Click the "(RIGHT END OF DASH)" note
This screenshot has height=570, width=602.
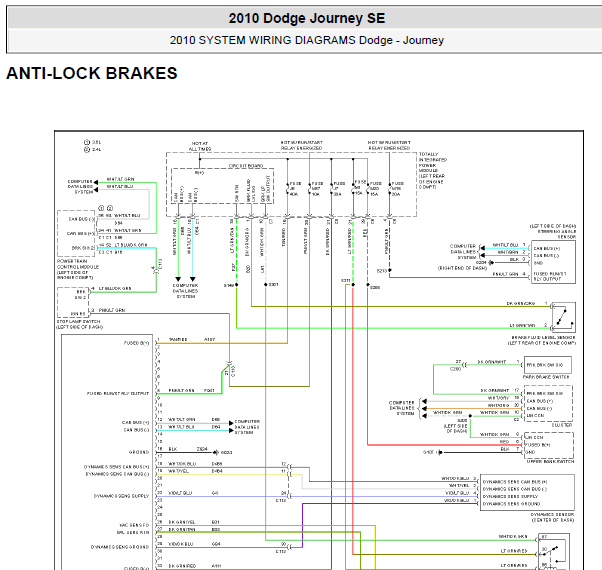(x=463, y=268)
